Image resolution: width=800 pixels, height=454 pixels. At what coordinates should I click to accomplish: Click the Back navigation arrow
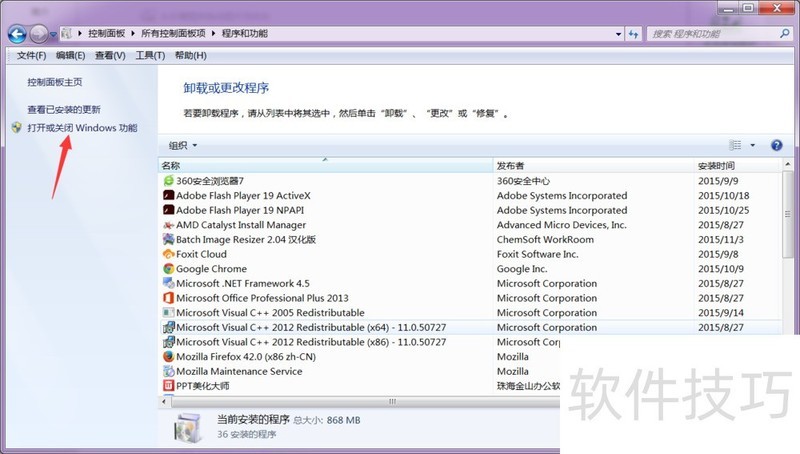click(17, 34)
